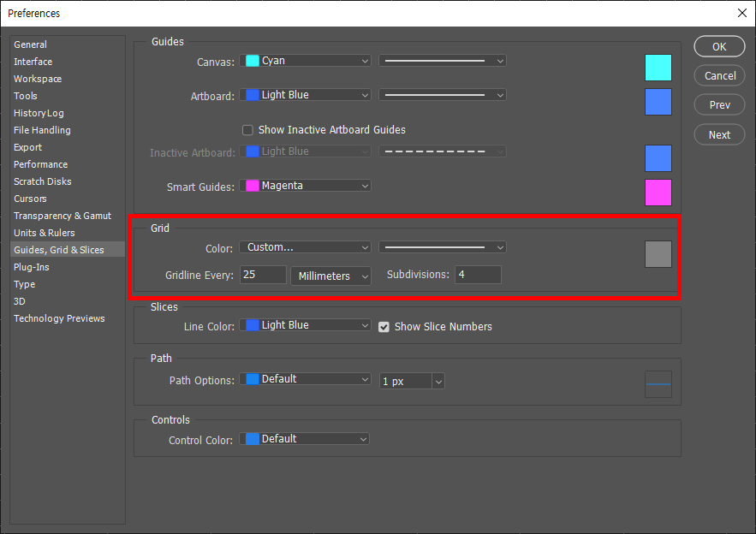
Task: Open Canvas guide color dropdown (Cyan)
Action: tap(305, 61)
